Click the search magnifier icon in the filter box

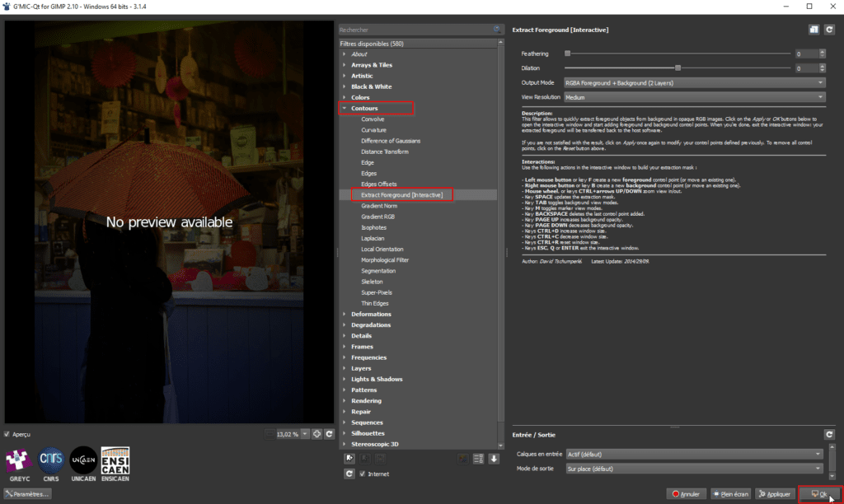[x=497, y=30]
